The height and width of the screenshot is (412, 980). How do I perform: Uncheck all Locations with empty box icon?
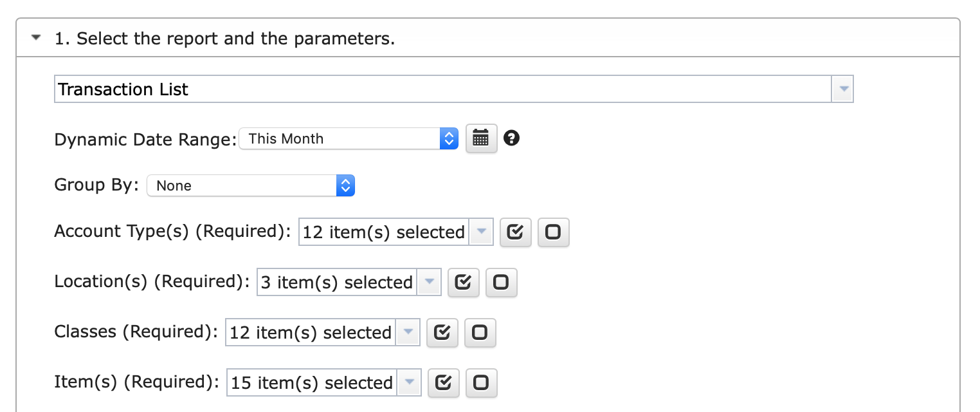tap(501, 283)
